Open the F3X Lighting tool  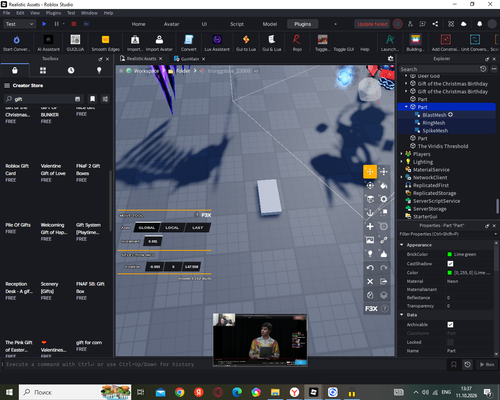tap(370, 254)
